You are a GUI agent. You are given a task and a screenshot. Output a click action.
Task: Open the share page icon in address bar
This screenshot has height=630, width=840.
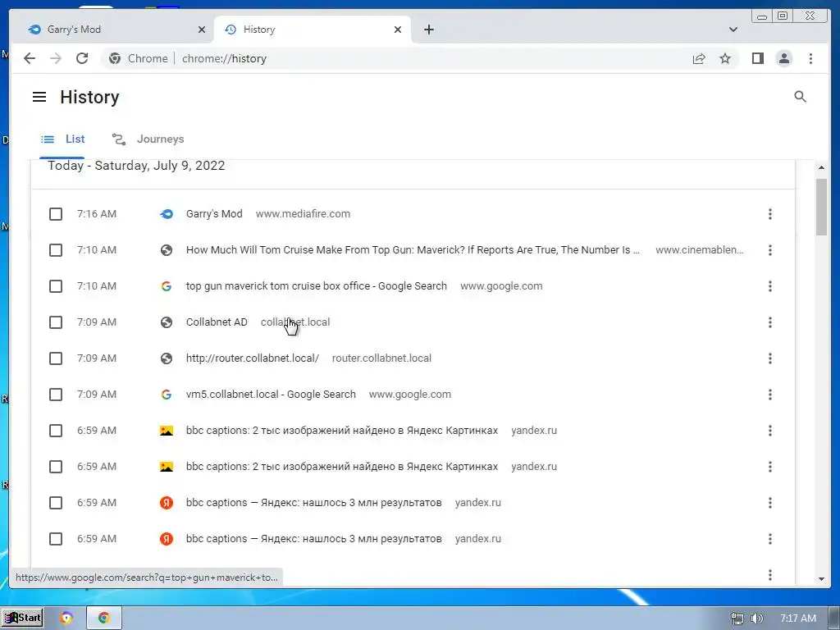699,58
